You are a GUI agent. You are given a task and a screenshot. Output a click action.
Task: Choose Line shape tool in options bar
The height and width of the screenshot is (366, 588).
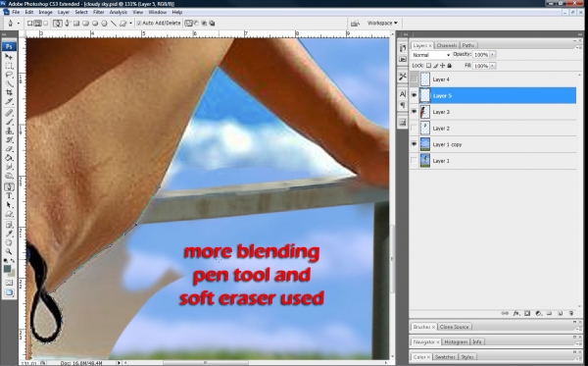(114, 24)
